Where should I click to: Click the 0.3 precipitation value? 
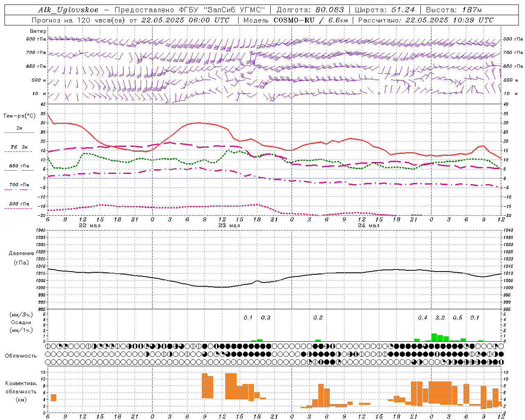pos(265,317)
